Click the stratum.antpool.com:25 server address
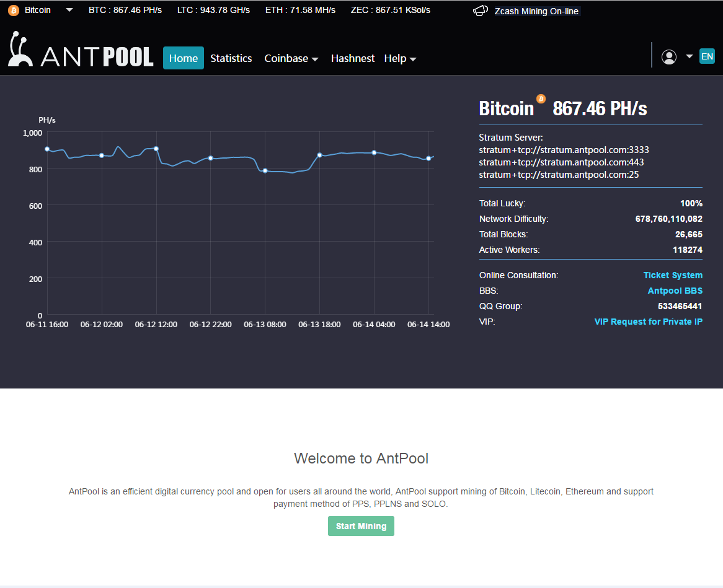Viewport: 723px width, 588px height. (559, 175)
